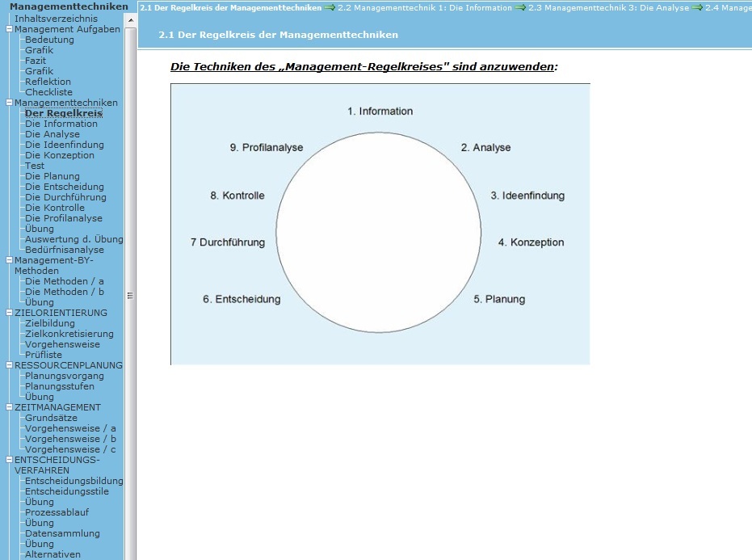
Task: Open the Prüfliste page
Action: tap(44, 355)
